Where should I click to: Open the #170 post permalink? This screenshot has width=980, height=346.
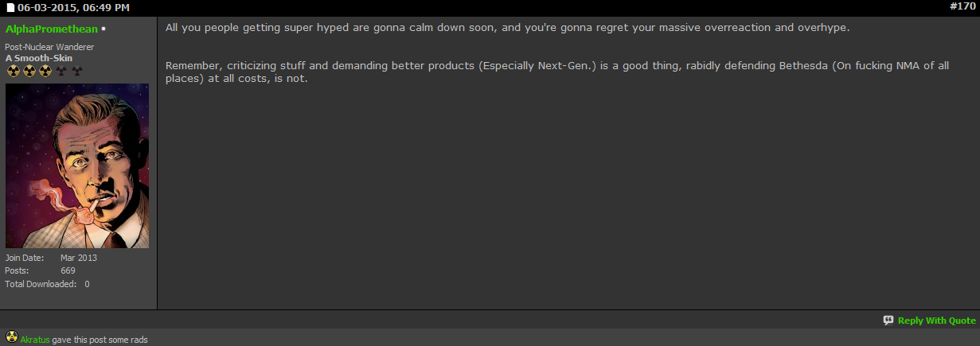[x=962, y=6]
